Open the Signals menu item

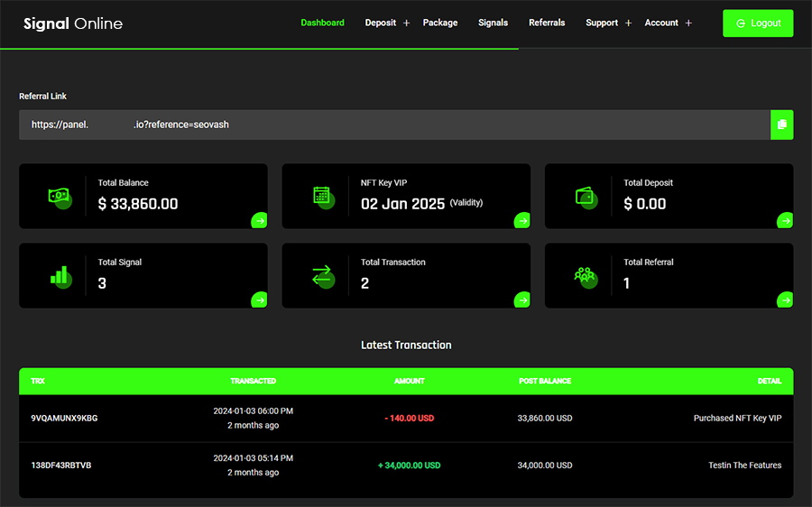click(x=493, y=23)
